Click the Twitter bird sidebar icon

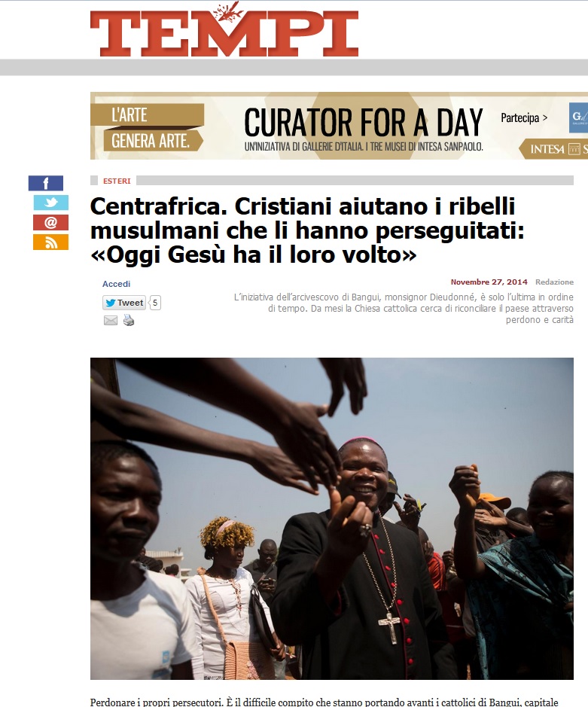coord(51,203)
